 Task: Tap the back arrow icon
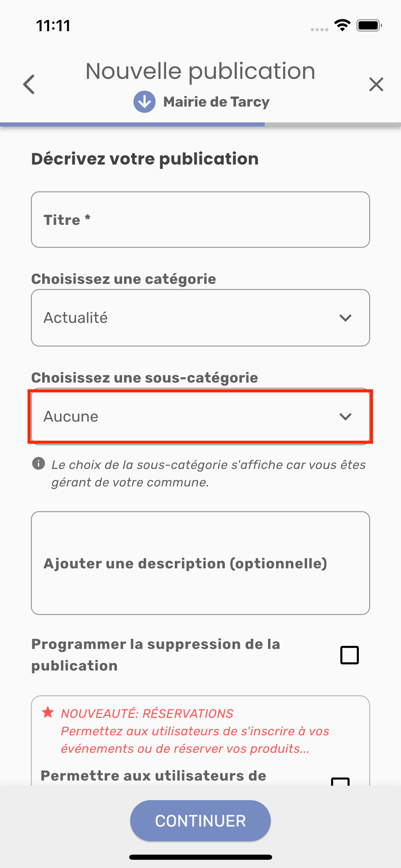[29, 84]
